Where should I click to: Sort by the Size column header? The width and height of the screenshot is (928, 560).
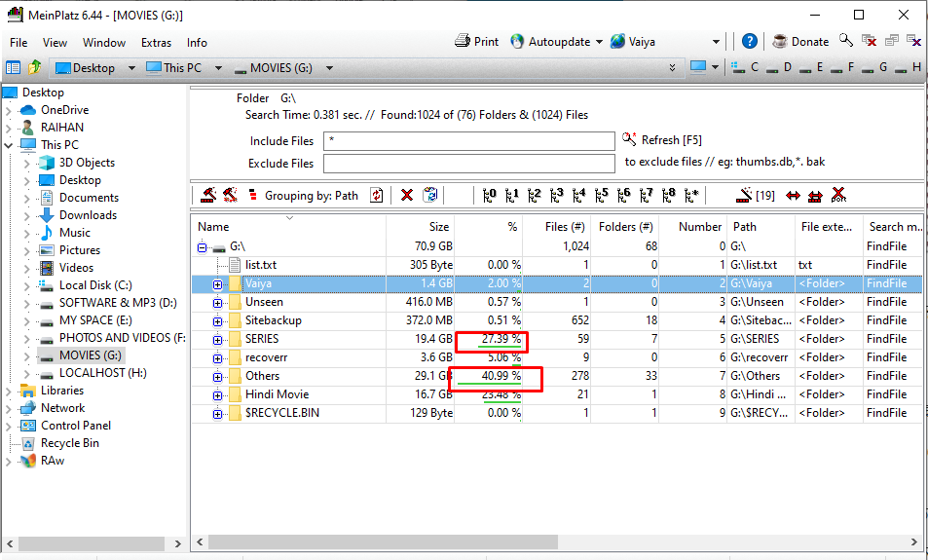[x=421, y=227]
